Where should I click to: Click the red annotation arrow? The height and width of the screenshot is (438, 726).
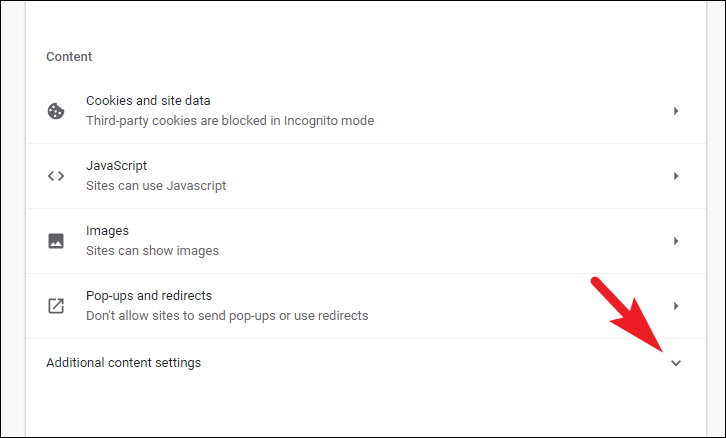point(630,315)
